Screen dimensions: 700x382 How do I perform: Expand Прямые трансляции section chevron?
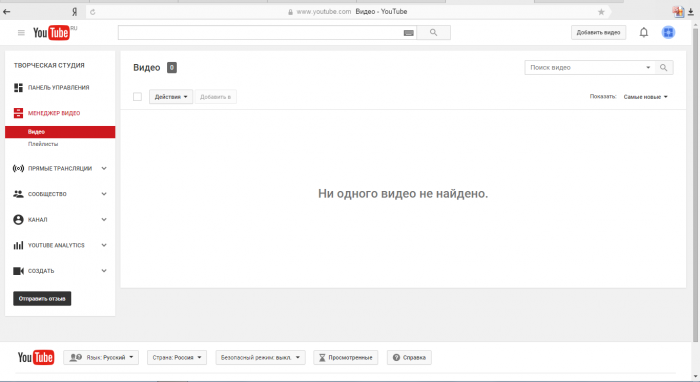[x=104, y=168]
